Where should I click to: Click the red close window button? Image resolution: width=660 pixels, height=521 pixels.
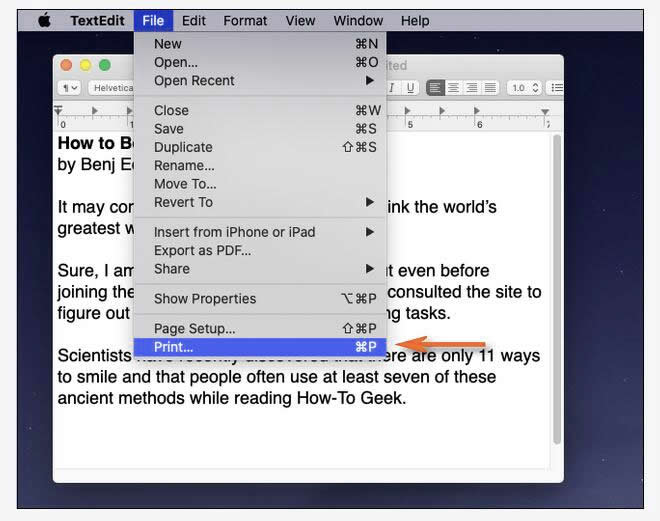point(66,65)
